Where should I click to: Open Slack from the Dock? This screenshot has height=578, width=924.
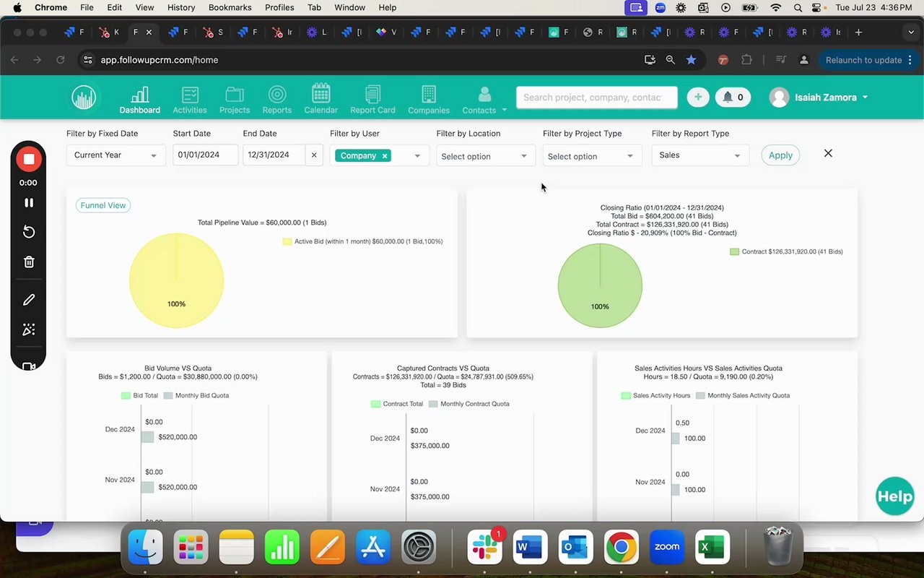coord(484,547)
